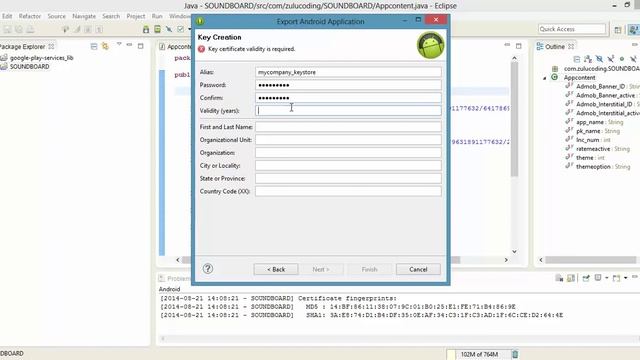Open the Search menu
Viewport: 640px width, 360px height.
tap(111, 16)
